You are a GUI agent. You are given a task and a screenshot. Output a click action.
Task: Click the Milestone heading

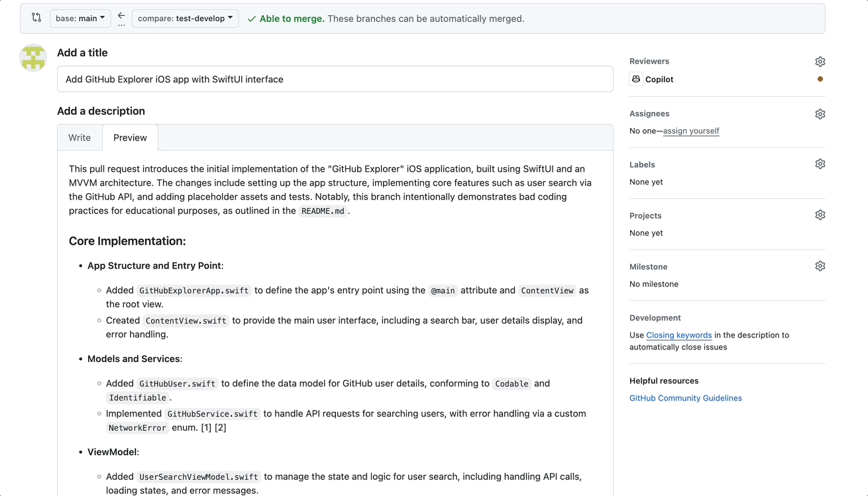pyautogui.click(x=648, y=267)
